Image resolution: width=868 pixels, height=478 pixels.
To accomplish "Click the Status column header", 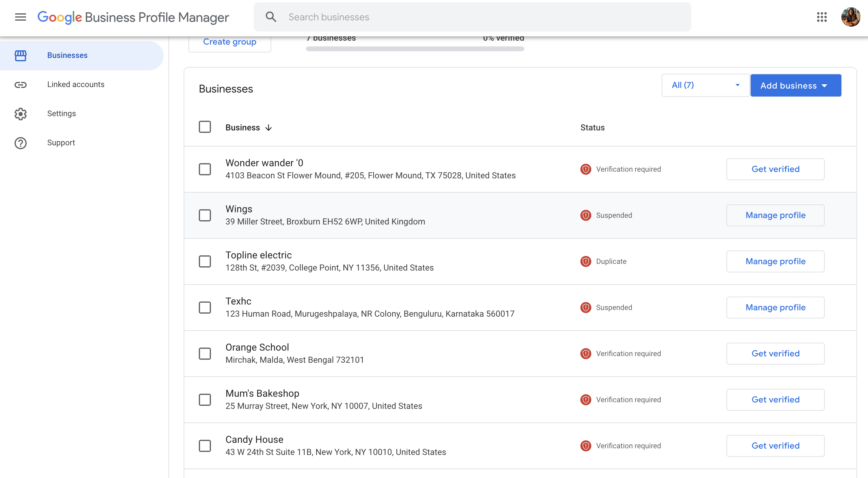I will click(593, 128).
